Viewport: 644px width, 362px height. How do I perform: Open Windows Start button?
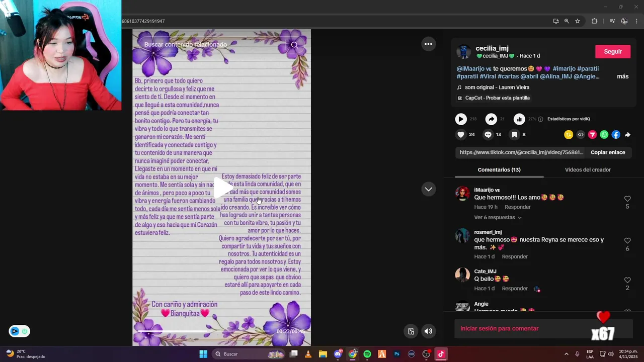point(203,354)
